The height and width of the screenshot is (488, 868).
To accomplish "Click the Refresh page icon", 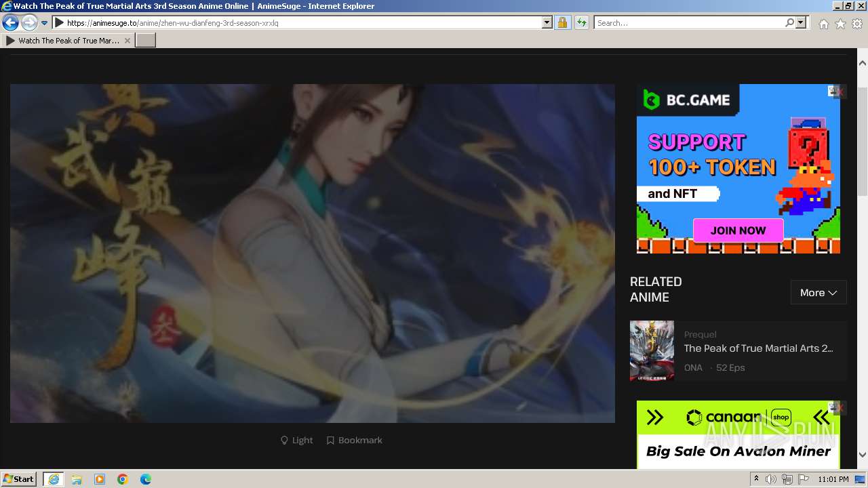I will point(581,22).
